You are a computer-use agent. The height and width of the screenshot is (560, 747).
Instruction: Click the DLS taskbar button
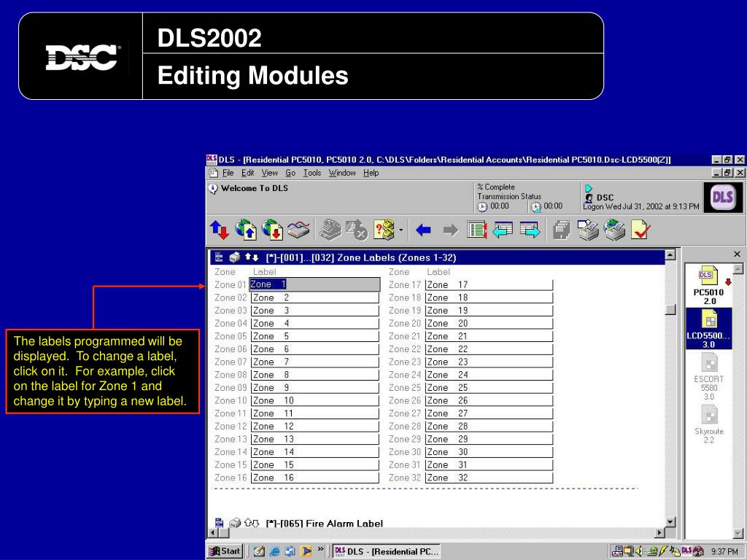tap(387, 551)
